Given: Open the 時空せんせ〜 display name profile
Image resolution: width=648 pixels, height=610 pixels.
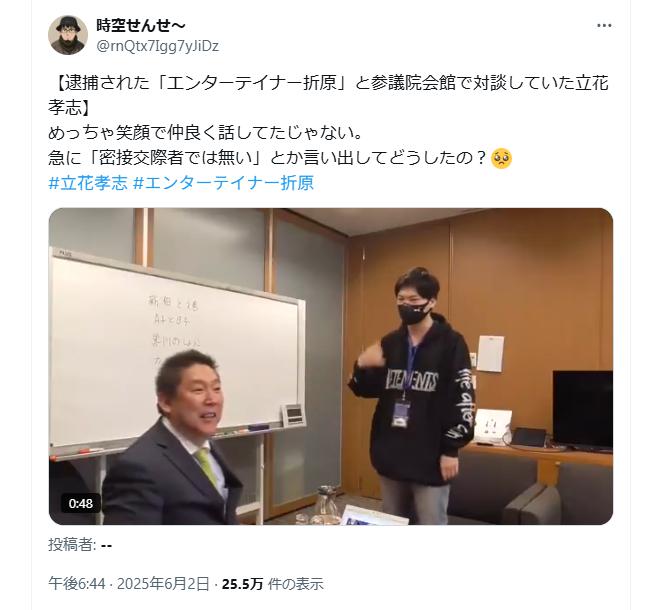Looking at the screenshot, I should 141,26.
